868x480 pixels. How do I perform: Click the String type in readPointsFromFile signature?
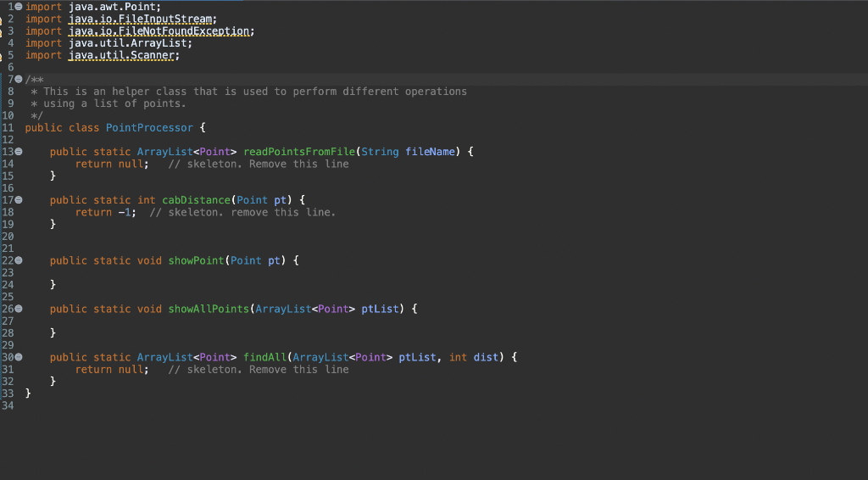380,152
